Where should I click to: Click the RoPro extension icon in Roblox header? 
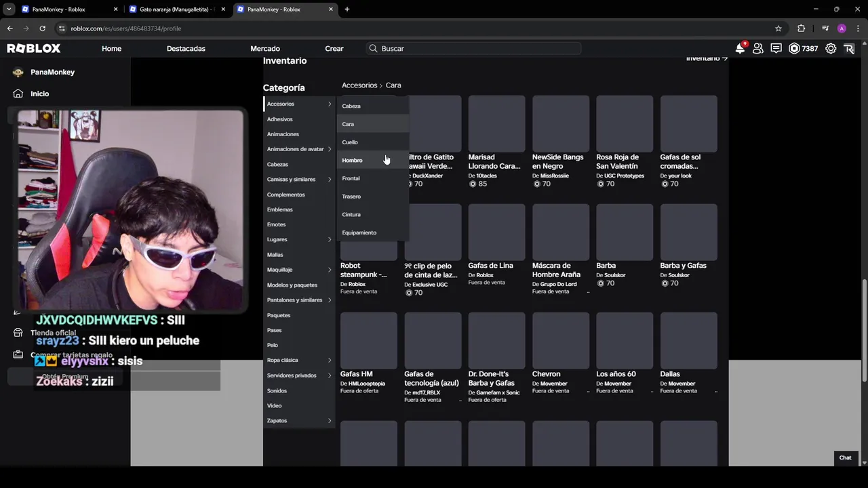tap(849, 48)
